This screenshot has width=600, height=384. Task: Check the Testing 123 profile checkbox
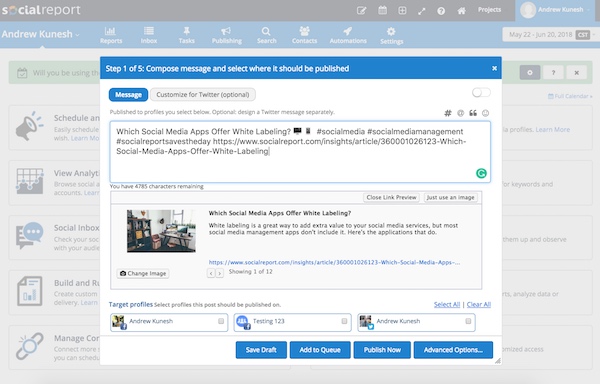344,321
